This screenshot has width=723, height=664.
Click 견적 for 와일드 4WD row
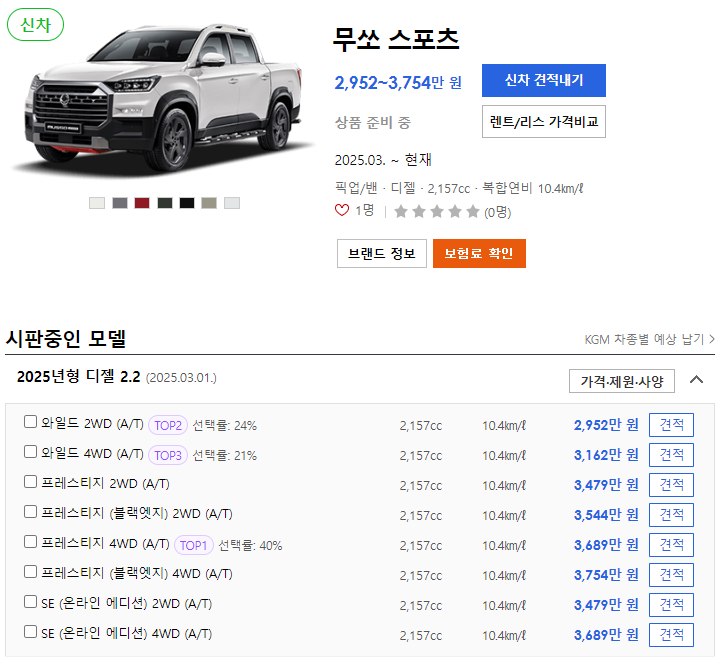[671, 455]
